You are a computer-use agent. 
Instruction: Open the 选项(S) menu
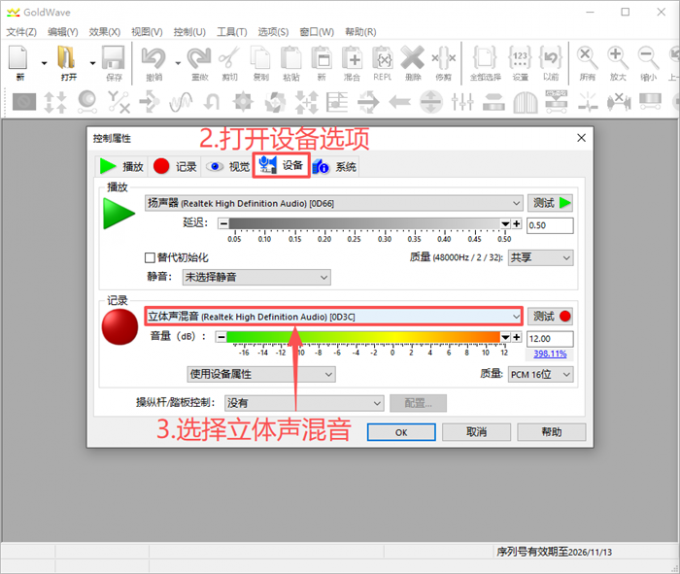click(x=273, y=32)
